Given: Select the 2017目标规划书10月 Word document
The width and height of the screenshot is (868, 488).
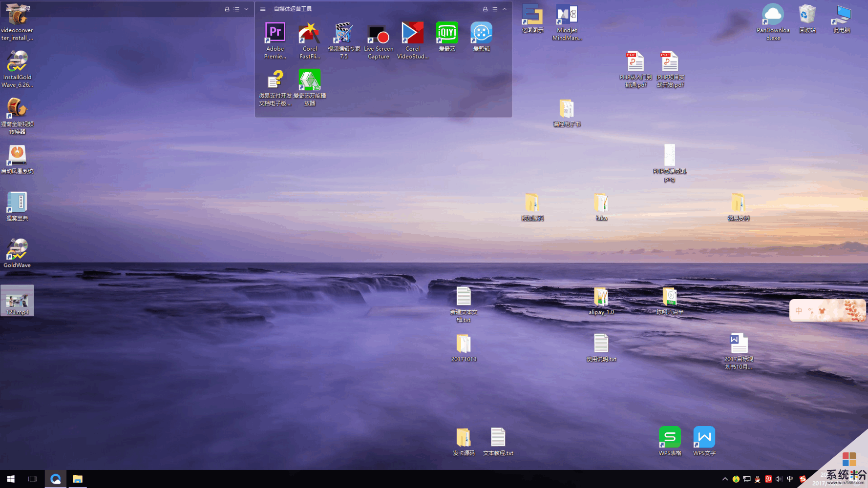Looking at the screenshot, I should coord(739,351).
